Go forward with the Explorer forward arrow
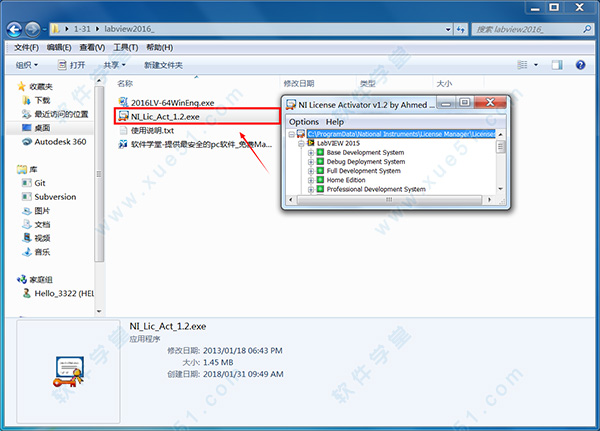This screenshot has width=600, height=431. coord(33,29)
